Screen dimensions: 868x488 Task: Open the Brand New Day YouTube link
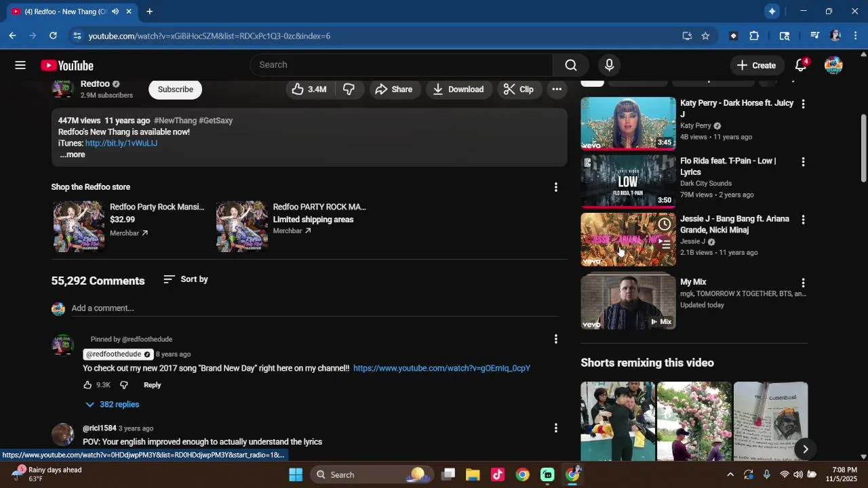click(441, 368)
